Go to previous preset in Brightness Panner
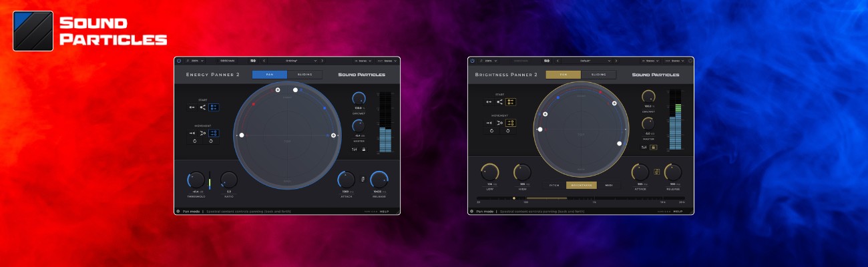 (558, 61)
